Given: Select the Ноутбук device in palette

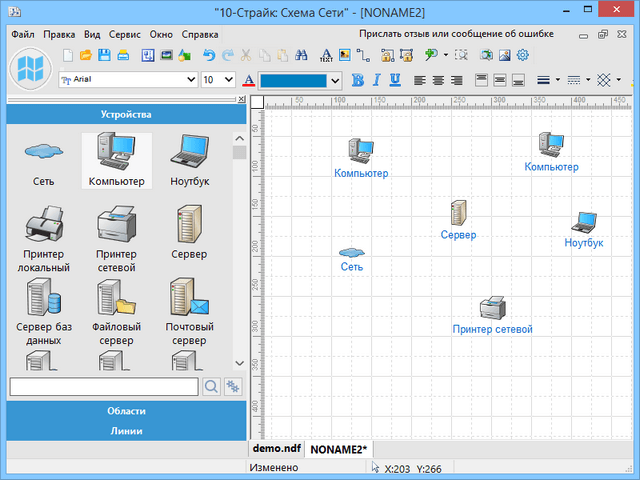Looking at the screenshot, I should pos(189,160).
